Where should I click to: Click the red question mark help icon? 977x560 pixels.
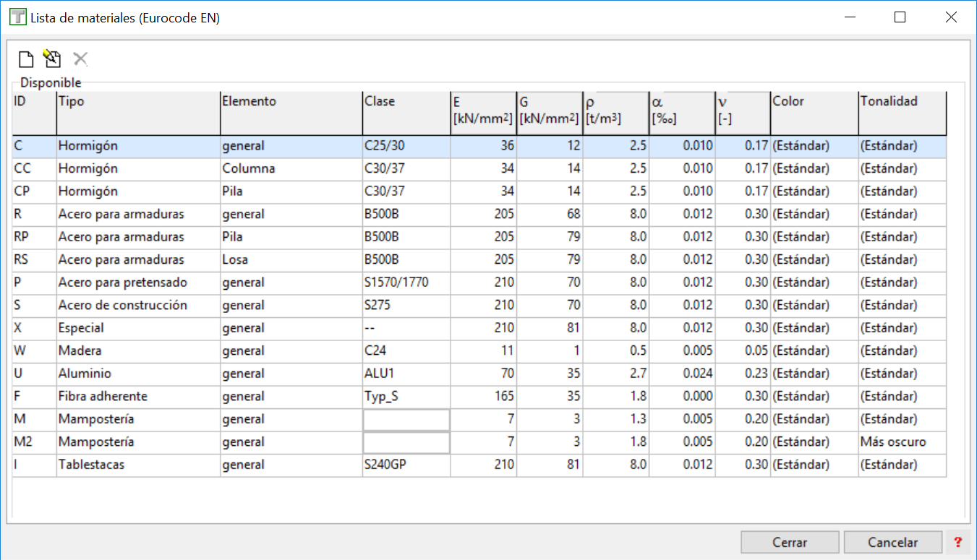pyautogui.click(x=958, y=542)
